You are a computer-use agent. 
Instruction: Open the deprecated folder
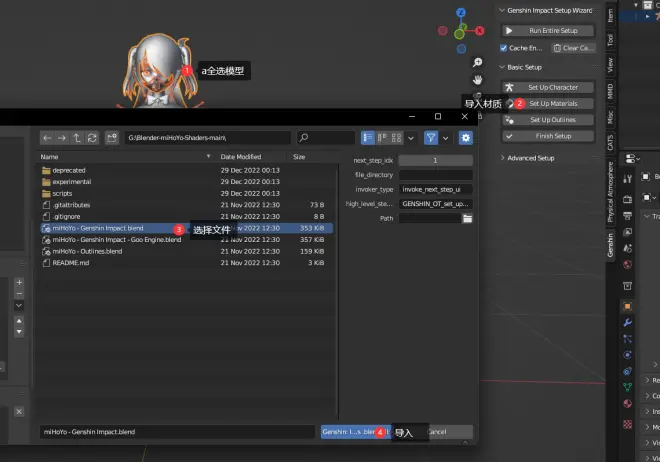tap(186, 170)
